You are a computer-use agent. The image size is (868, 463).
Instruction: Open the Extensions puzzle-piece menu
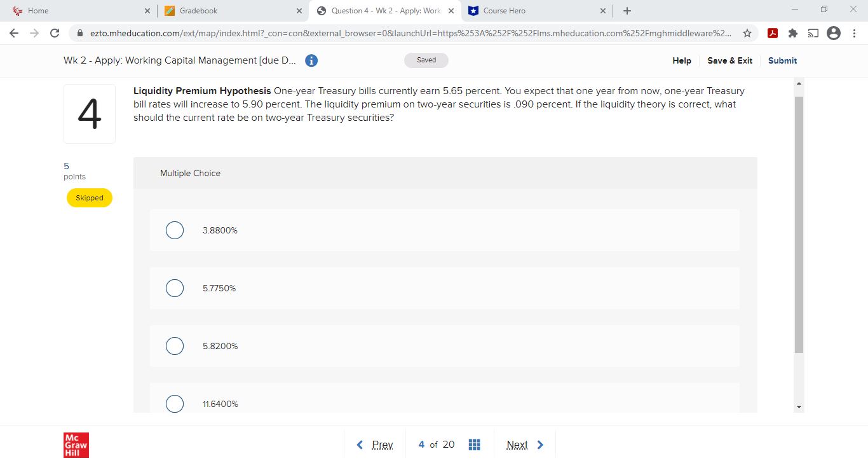(x=793, y=33)
